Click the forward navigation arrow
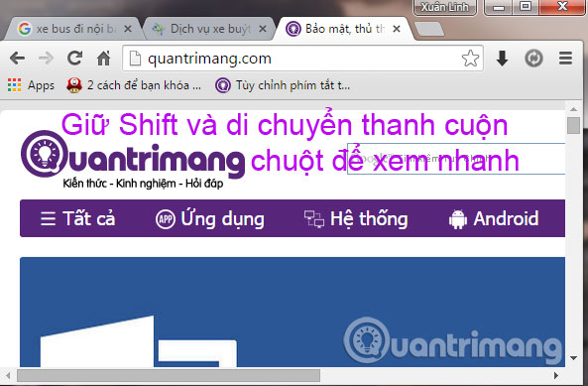The height and width of the screenshot is (386, 588). (x=46, y=59)
